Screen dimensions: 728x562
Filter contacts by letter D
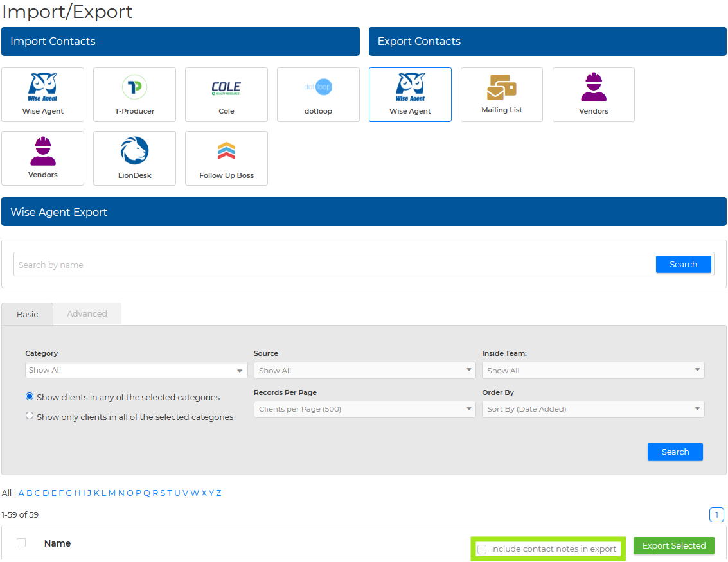click(x=46, y=493)
